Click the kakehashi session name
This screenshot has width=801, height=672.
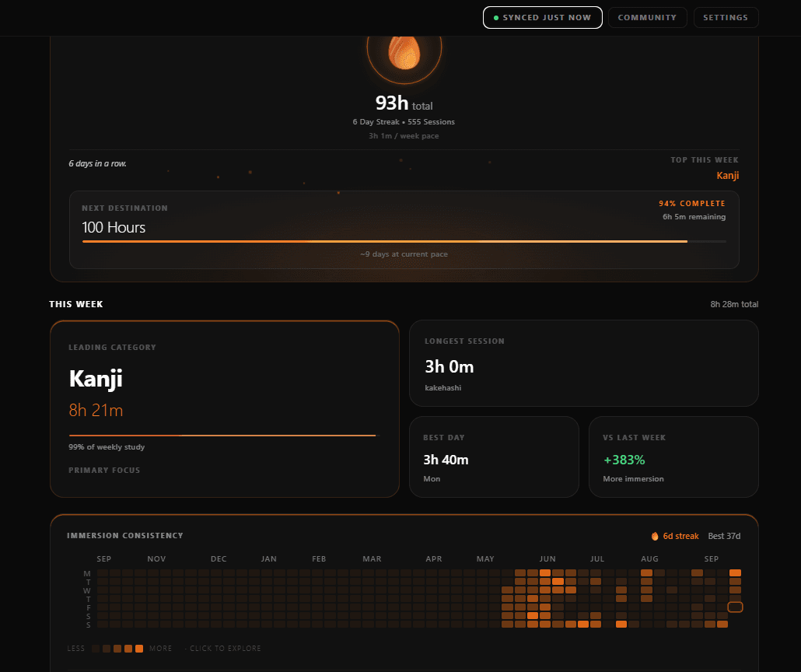tap(443, 388)
